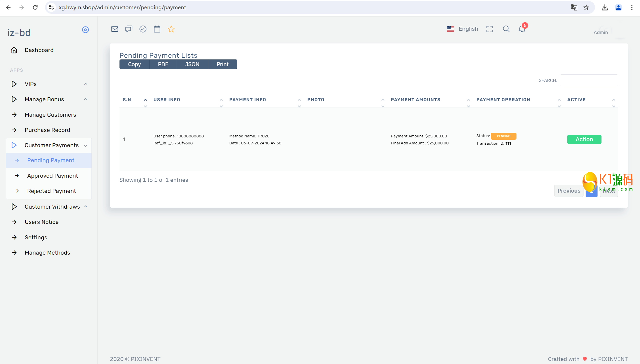The height and width of the screenshot is (364, 640).
Task: Open the magnifier search icon
Action: click(506, 29)
